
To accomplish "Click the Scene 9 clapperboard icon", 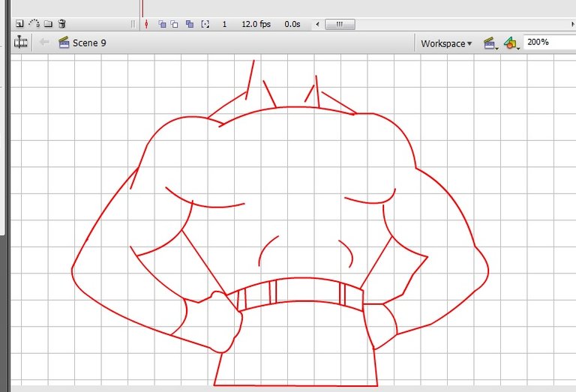I will point(64,43).
